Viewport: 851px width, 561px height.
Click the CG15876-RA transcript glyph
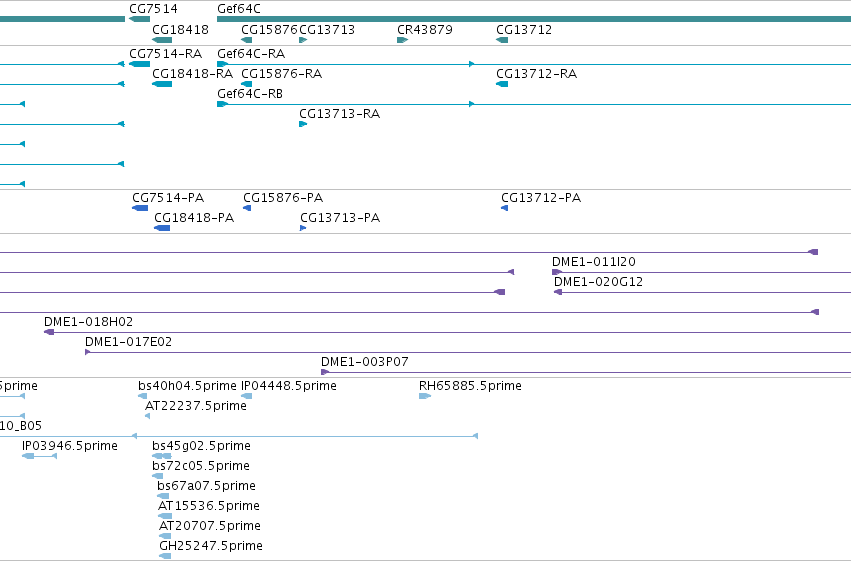[x=246, y=84]
